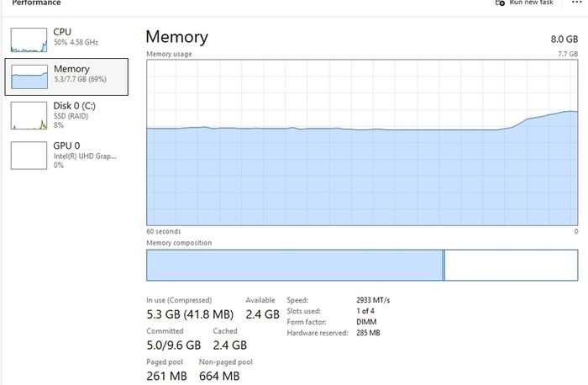Click the Memory usage mini graph
588x385 pixels.
[29, 76]
